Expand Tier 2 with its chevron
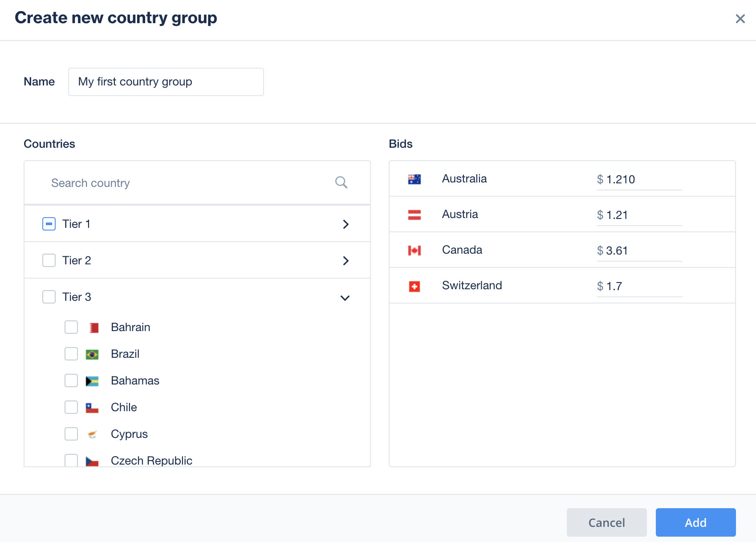 click(x=345, y=261)
